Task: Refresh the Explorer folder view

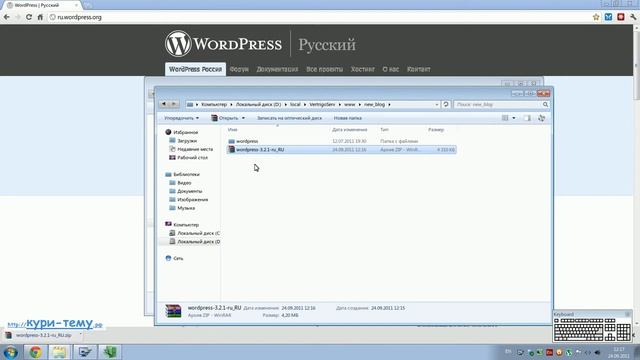Action: pyautogui.click(x=446, y=104)
